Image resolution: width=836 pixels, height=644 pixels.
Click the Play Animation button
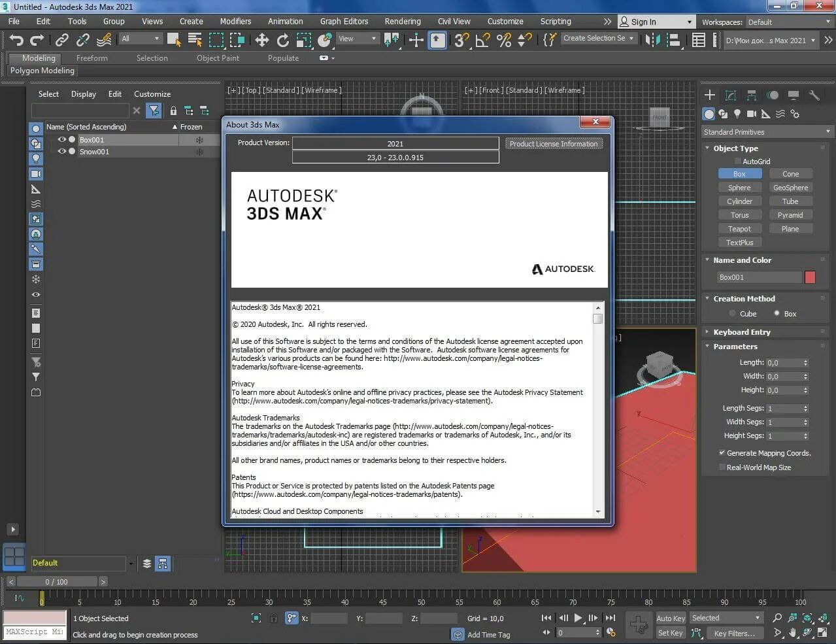(x=578, y=618)
